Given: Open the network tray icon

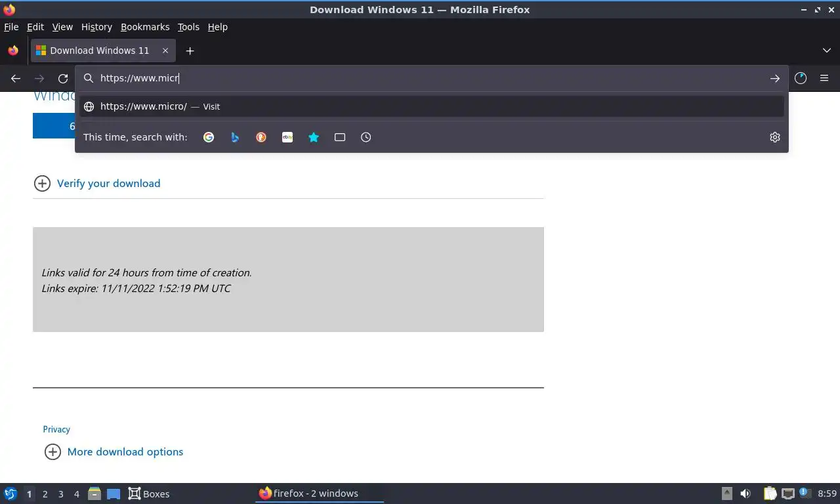Looking at the screenshot, I should point(787,493).
